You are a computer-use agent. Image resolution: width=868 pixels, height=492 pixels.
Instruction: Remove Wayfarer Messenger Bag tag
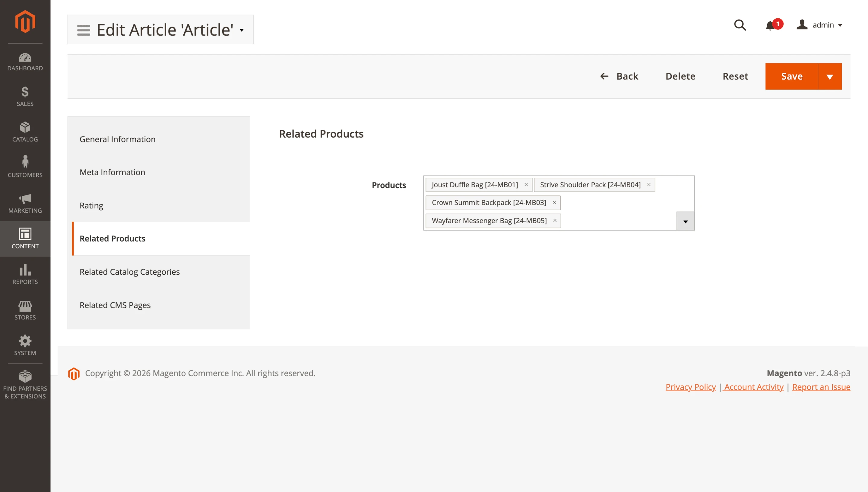coord(555,220)
